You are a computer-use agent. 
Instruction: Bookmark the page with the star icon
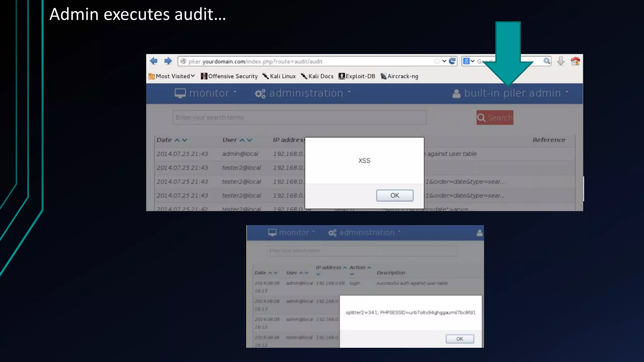[x=437, y=61]
